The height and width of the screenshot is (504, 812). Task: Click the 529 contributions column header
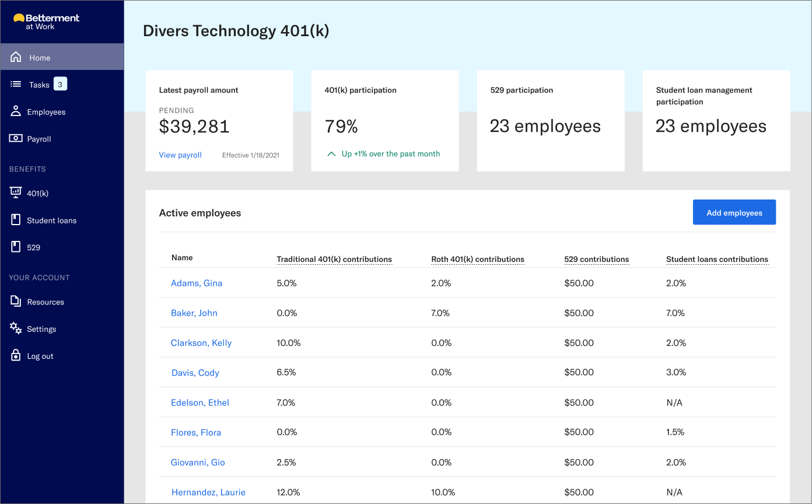point(597,259)
